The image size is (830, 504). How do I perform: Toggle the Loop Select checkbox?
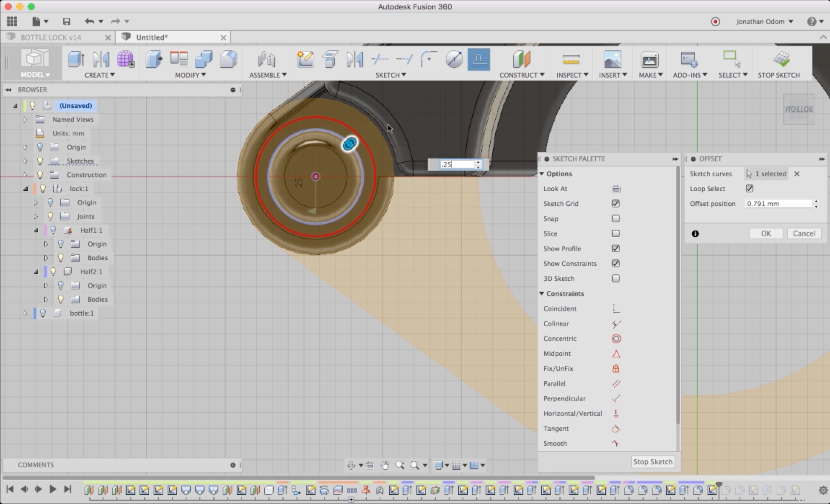click(750, 188)
